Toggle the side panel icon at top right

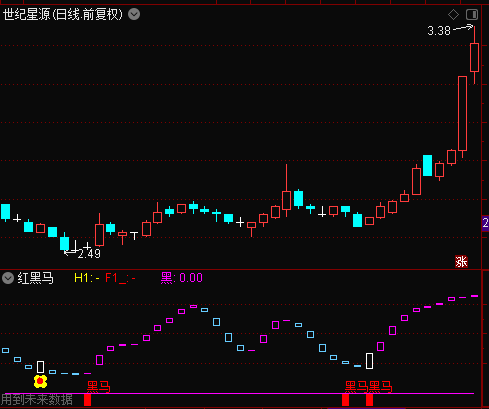[x=472, y=14]
